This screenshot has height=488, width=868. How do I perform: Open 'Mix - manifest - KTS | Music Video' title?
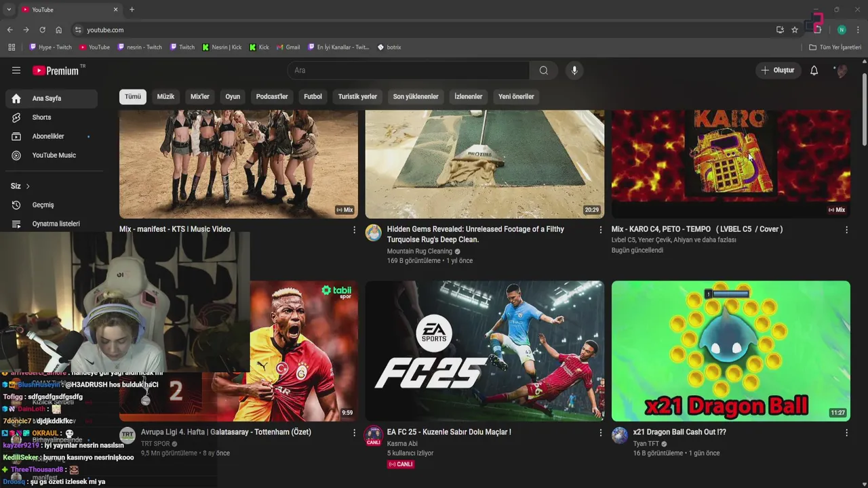tap(175, 229)
